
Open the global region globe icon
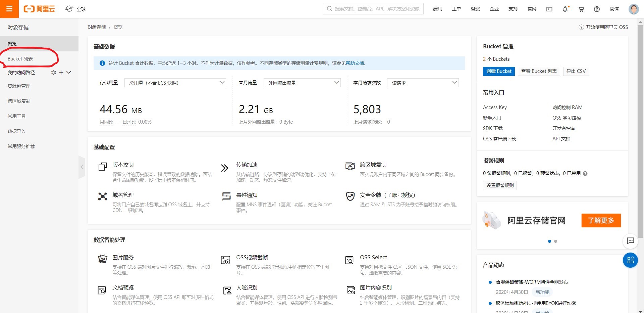tap(69, 9)
